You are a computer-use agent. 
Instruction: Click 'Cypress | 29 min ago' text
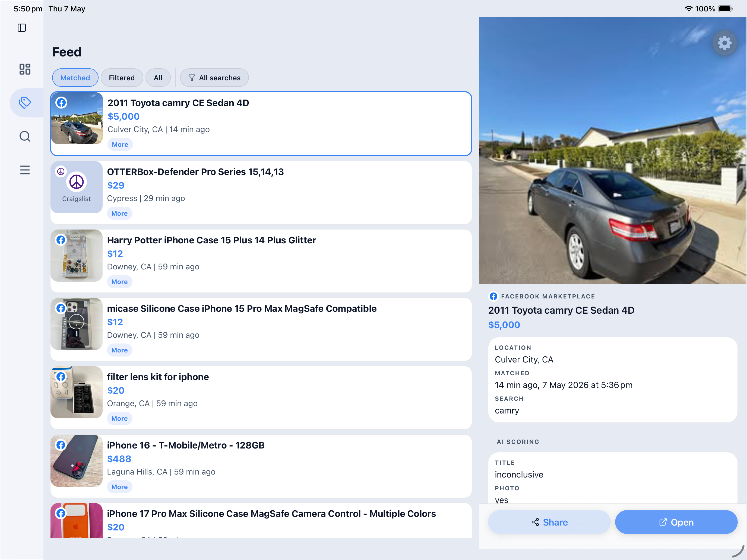click(x=146, y=198)
